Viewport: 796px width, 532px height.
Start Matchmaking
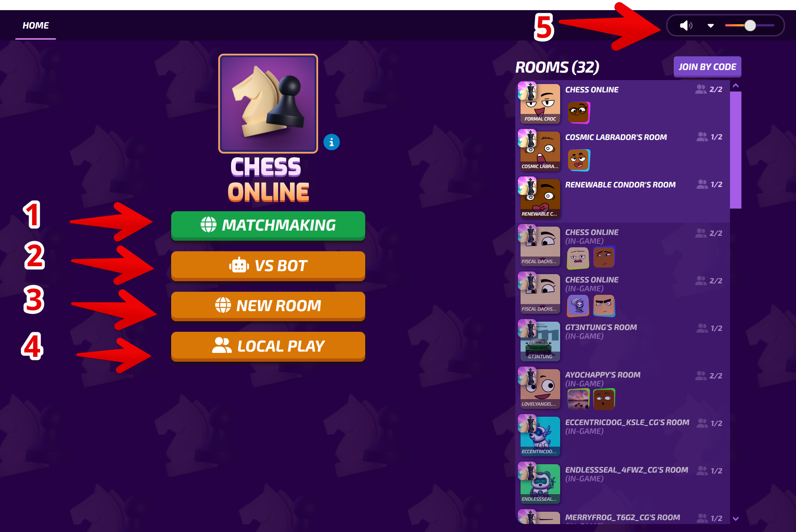(x=268, y=225)
